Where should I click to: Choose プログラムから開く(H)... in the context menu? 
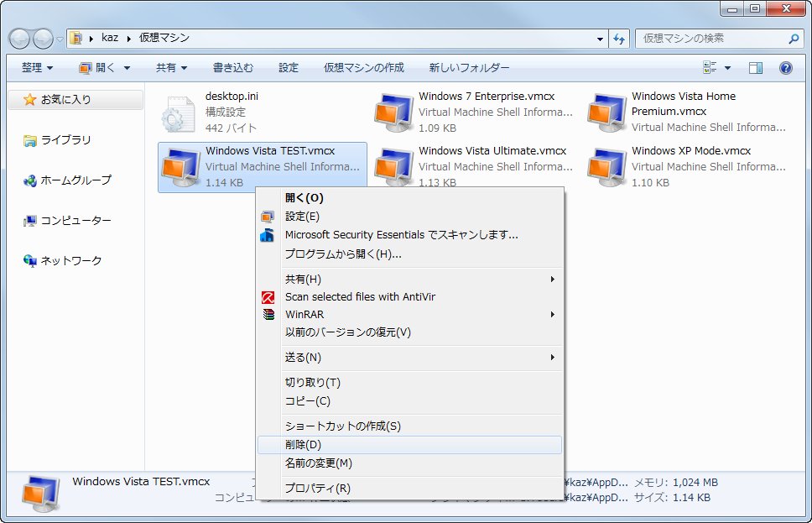coord(409,254)
